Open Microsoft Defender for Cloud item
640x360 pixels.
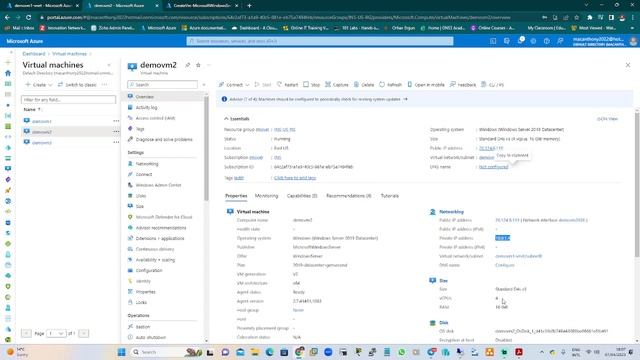click(163, 217)
